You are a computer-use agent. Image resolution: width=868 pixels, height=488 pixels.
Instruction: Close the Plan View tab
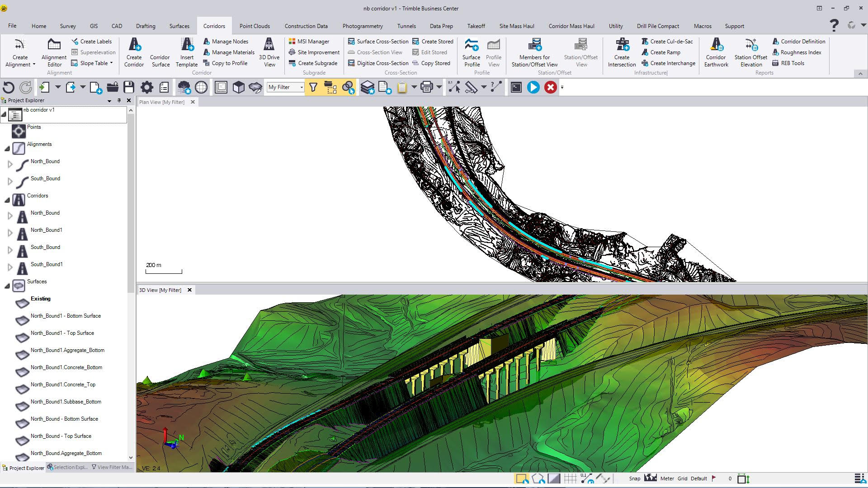(193, 102)
